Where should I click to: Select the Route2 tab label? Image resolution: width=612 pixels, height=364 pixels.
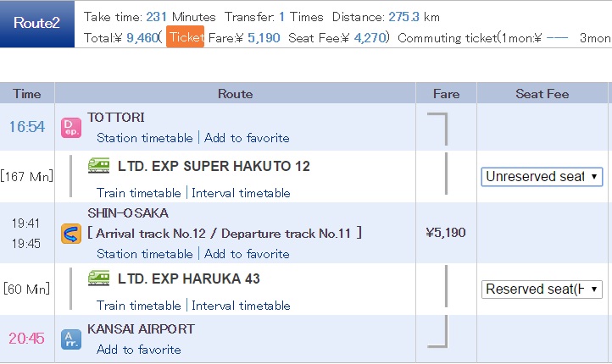[x=36, y=23]
